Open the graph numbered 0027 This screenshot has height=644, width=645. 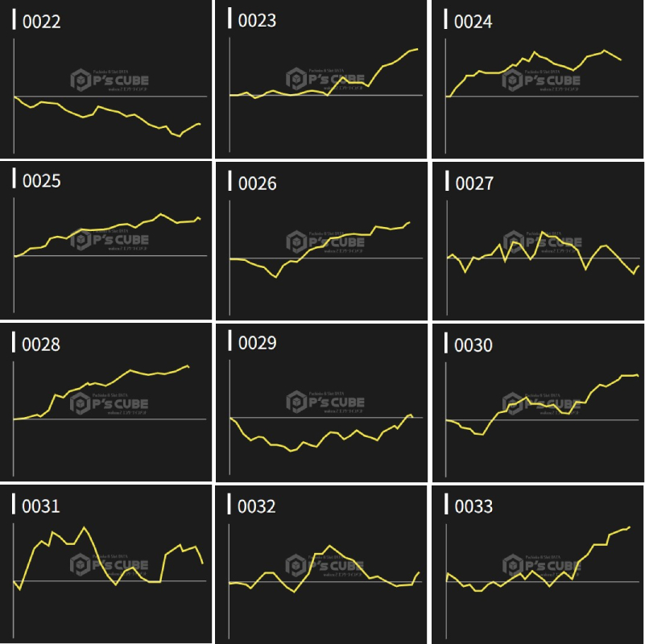coord(538,242)
